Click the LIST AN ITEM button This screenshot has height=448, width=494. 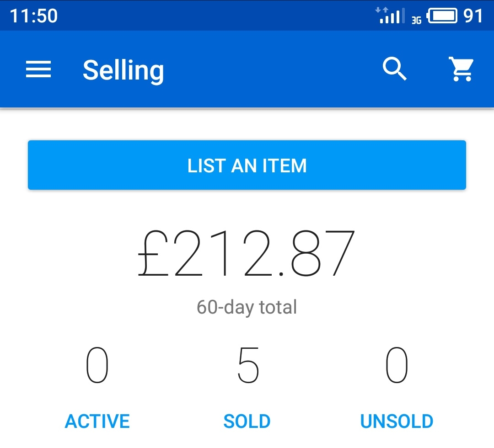click(247, 165)
